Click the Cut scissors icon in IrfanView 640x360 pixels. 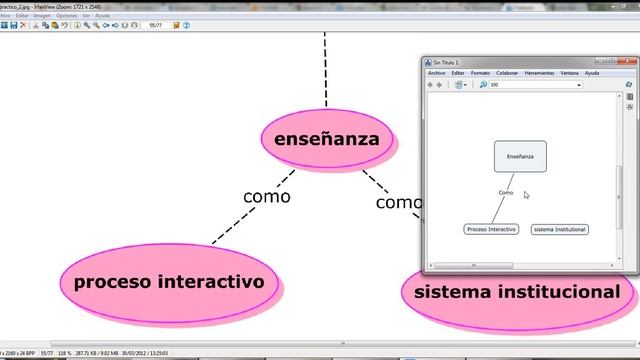coord(36,25)
